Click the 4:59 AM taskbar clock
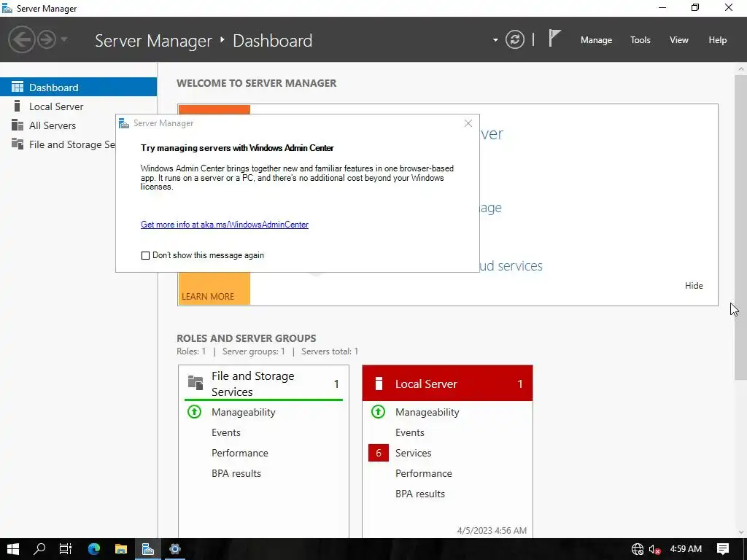This screenshot has height=560, width=747. (x=686, y=549)
